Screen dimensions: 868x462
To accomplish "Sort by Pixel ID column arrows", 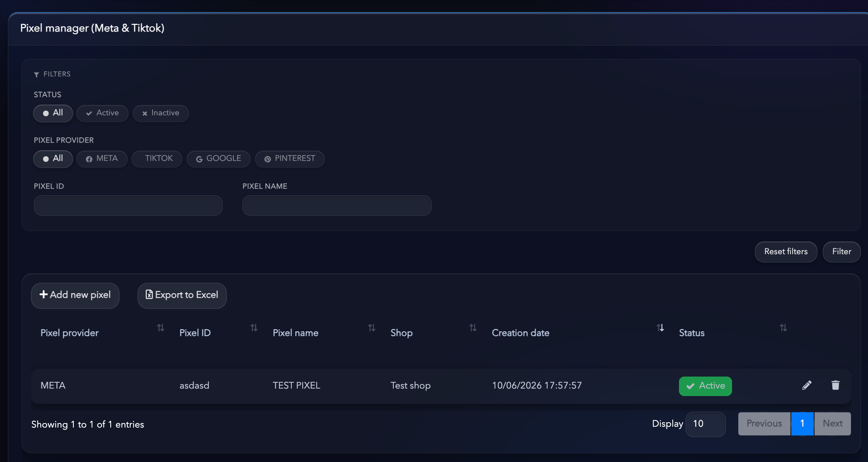I will point(254,328).
